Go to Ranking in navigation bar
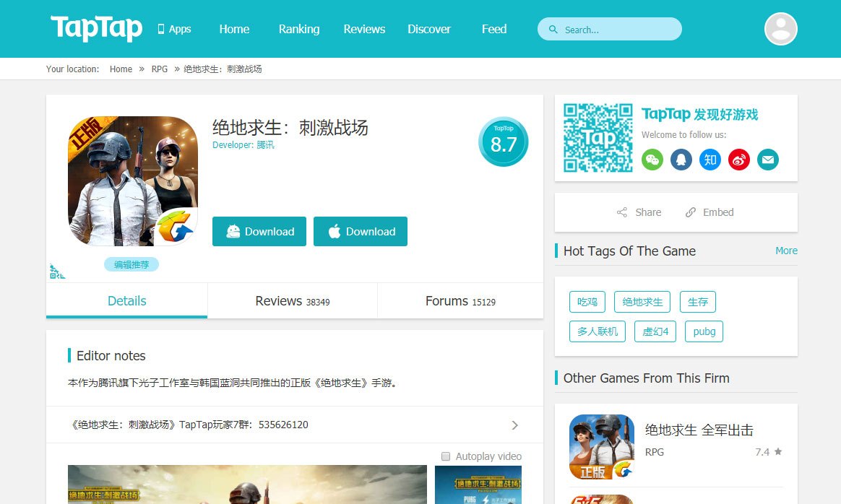The image size is (841, 504). (299, 29)
